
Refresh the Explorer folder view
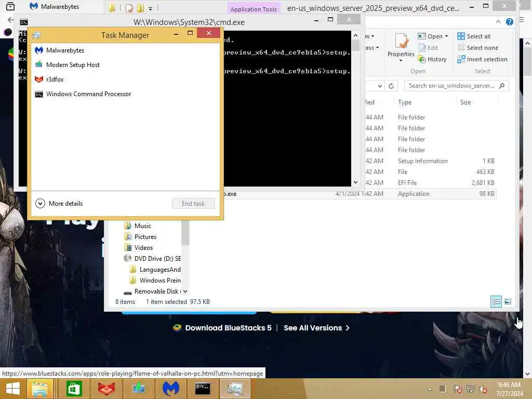click(x=391, y=86)
